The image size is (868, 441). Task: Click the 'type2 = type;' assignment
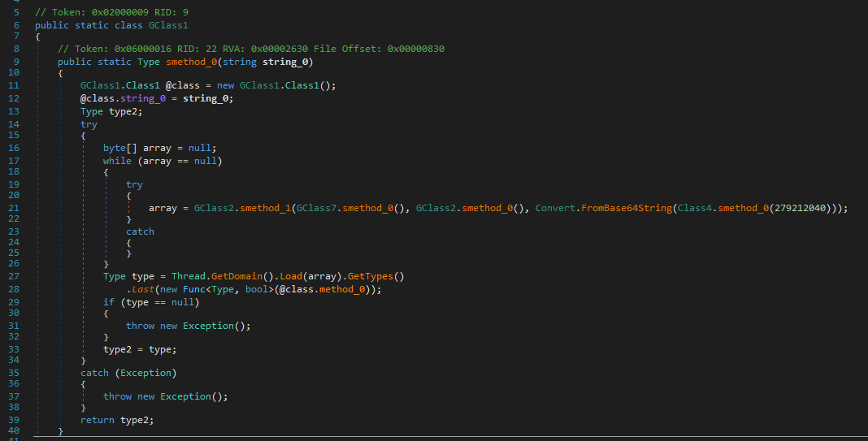(x=140, y=350)
